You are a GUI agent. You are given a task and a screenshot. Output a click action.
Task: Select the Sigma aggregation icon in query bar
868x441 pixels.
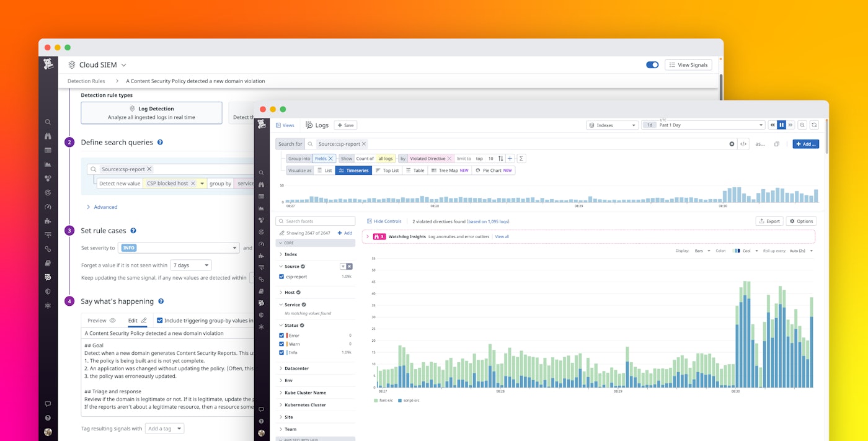[521, 158]
